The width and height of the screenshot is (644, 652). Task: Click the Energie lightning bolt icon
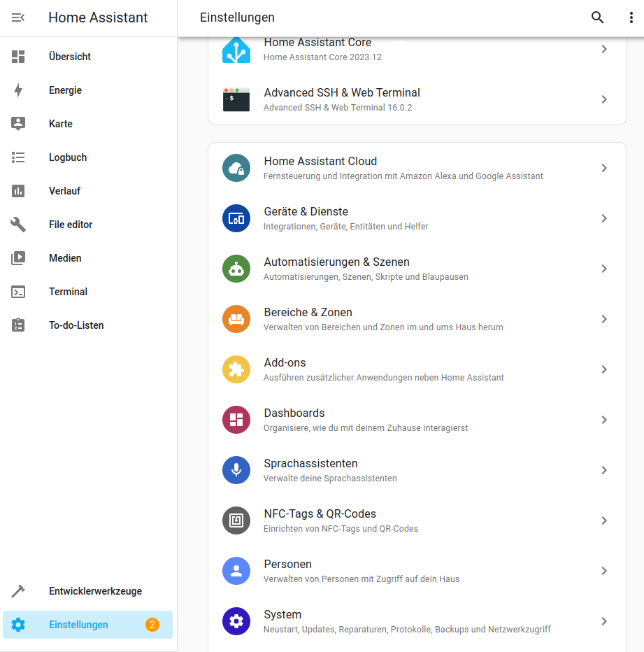18,90
